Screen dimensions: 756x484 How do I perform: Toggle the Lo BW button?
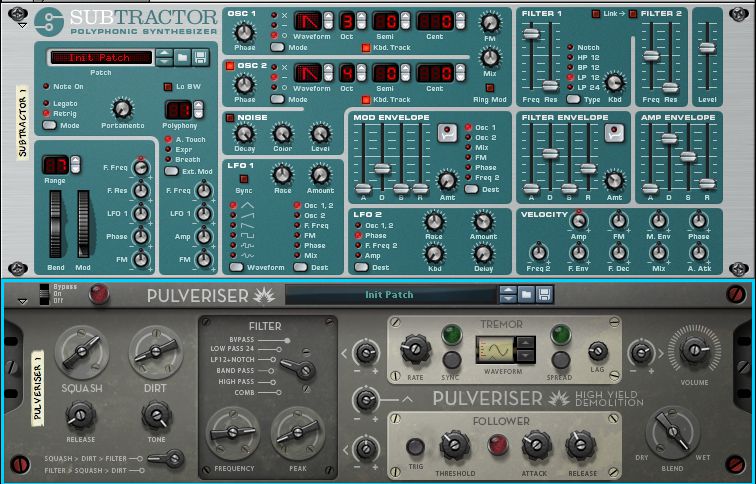167,87
